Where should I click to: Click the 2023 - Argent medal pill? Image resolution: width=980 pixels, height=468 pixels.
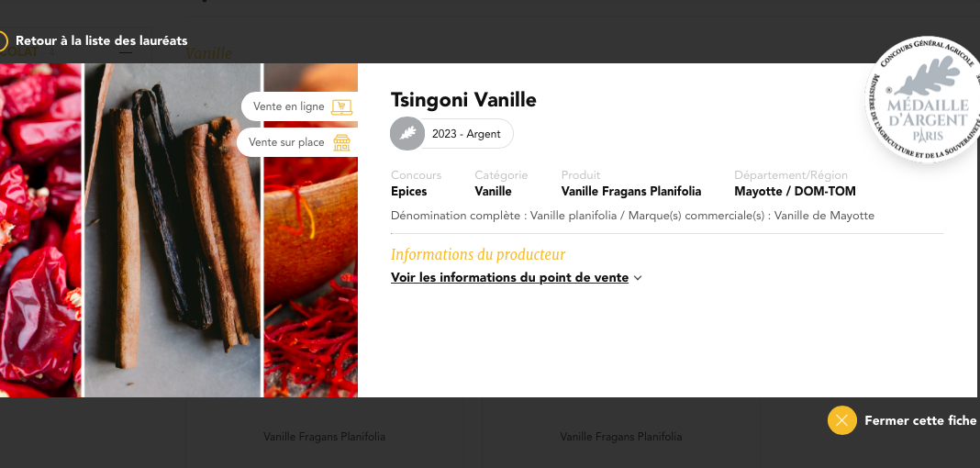point(451,134)
